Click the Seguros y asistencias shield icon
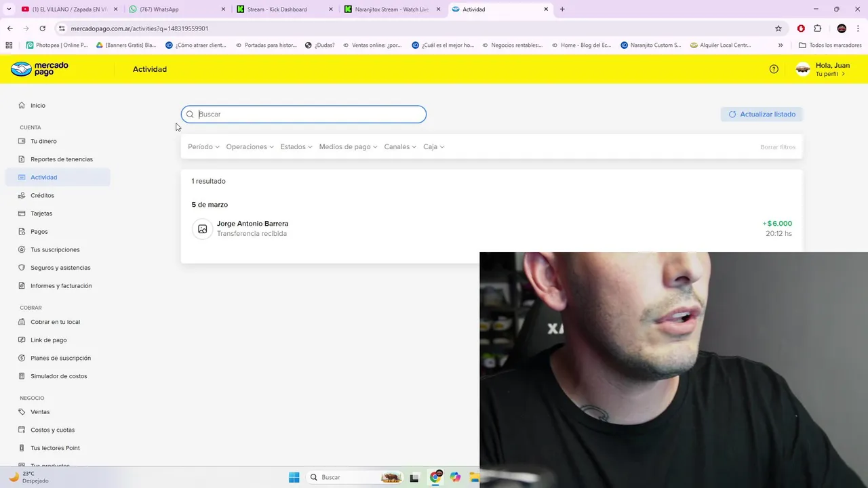This screenshot has height=488, width=868. click(22, 268)
